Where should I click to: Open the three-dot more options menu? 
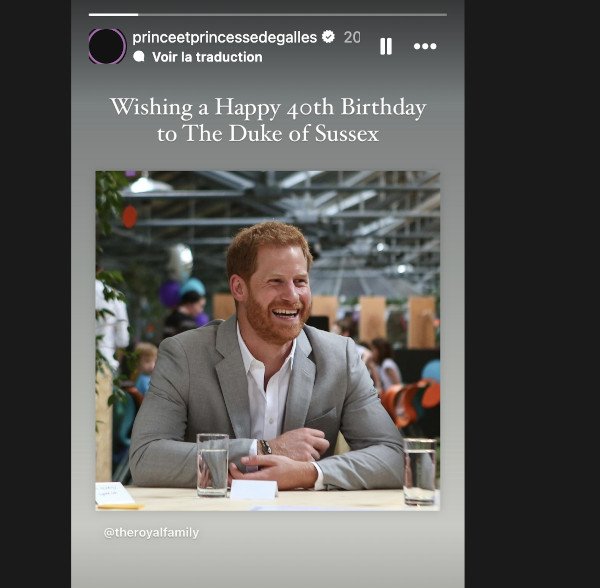425,46
